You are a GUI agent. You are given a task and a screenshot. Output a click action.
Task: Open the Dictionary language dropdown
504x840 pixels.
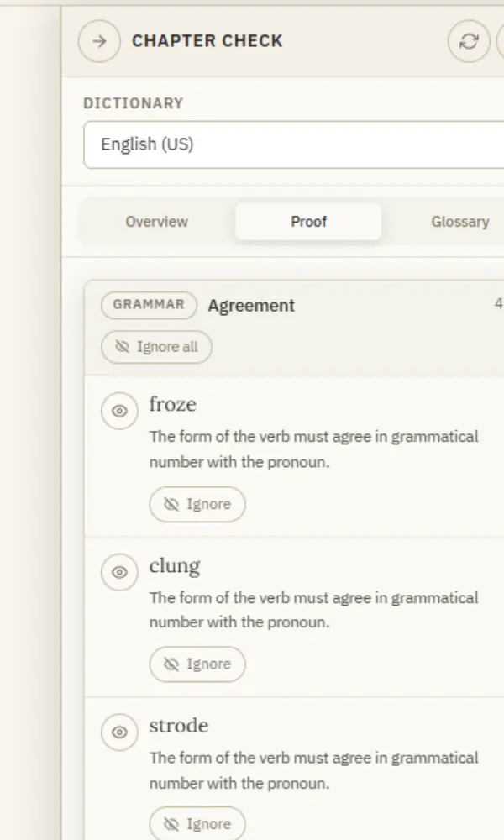pyautogui.click(x=293, y=144)
